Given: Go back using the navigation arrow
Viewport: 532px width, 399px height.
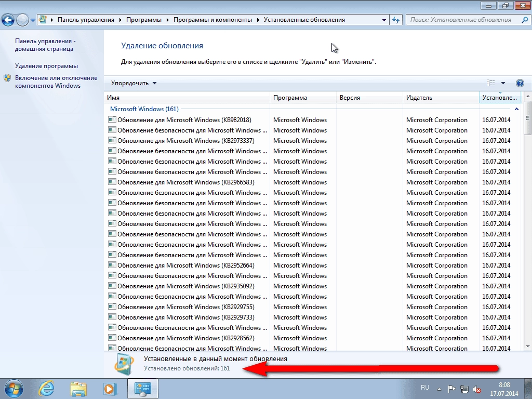Looking at the screenshot, I should point(8,20).
